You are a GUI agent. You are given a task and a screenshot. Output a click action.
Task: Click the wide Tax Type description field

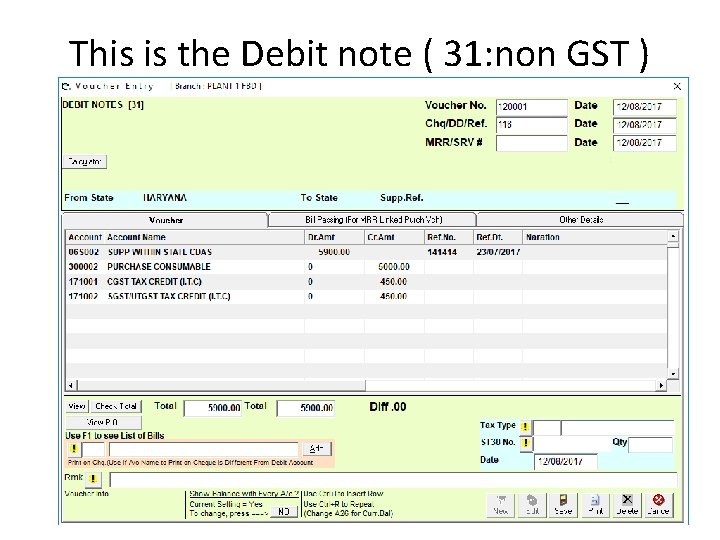click(618, 428)
